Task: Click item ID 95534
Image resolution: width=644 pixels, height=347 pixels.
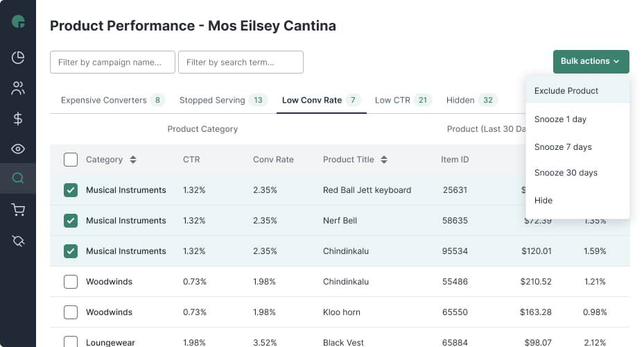Action: pos(455,251)
